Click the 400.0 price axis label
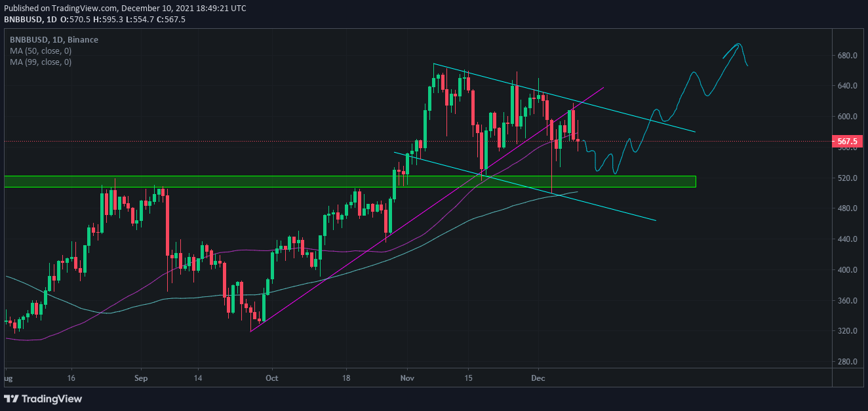 pos(848,270)
